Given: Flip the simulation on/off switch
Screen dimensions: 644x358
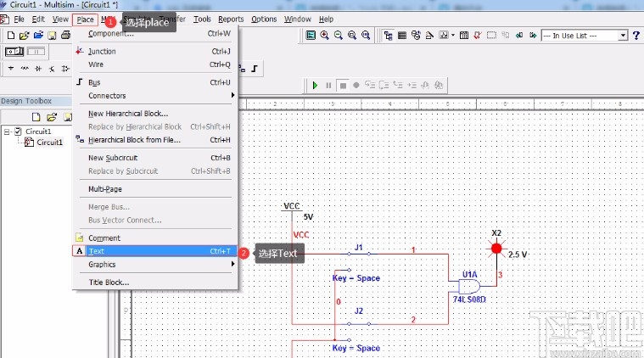Looking at the screenshot, I should coord(14,51).
